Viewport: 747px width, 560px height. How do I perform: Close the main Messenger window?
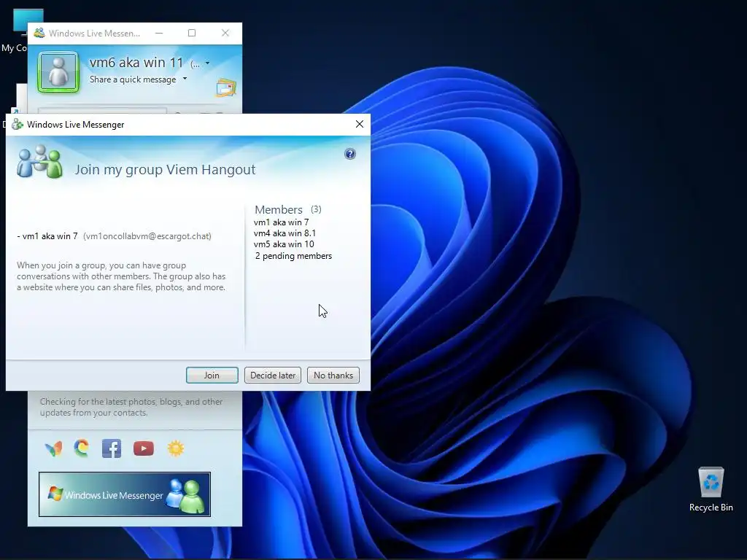(225, 33)
